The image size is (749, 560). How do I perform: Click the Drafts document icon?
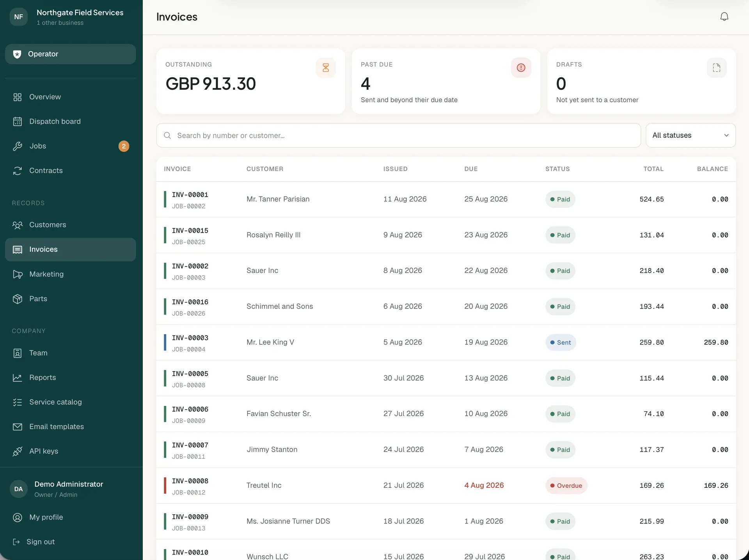click(x=717, y=68)
